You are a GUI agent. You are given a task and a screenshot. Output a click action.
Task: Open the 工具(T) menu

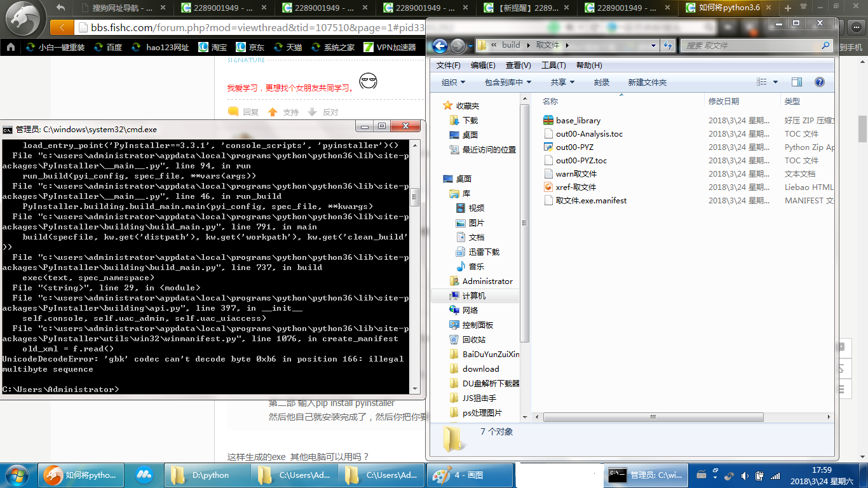tap(553, 65)
